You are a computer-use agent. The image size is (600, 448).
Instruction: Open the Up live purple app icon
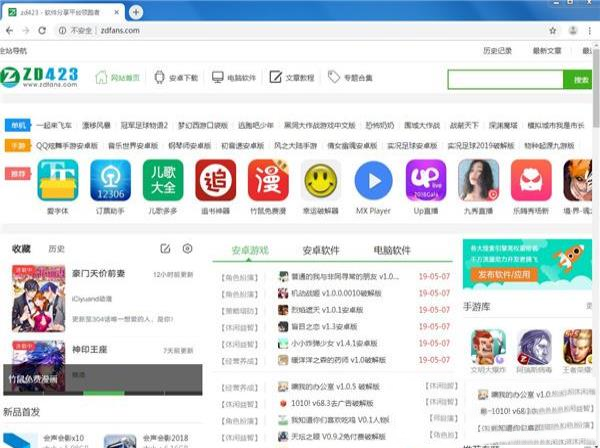(426, 180)
